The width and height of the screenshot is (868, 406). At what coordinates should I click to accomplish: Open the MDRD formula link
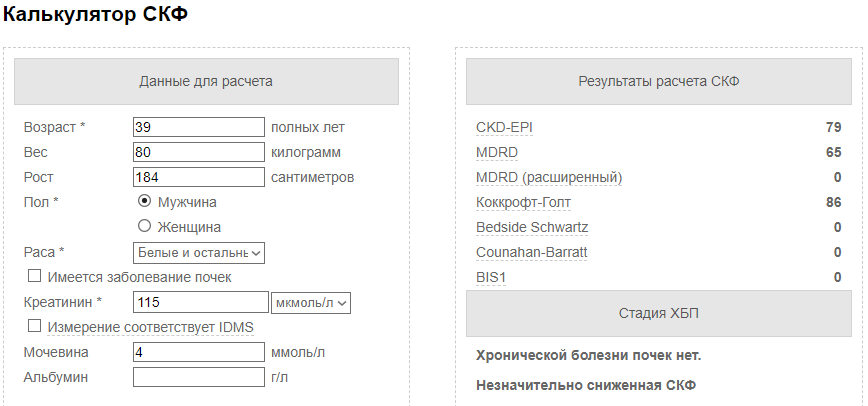[x=497, y=152]
